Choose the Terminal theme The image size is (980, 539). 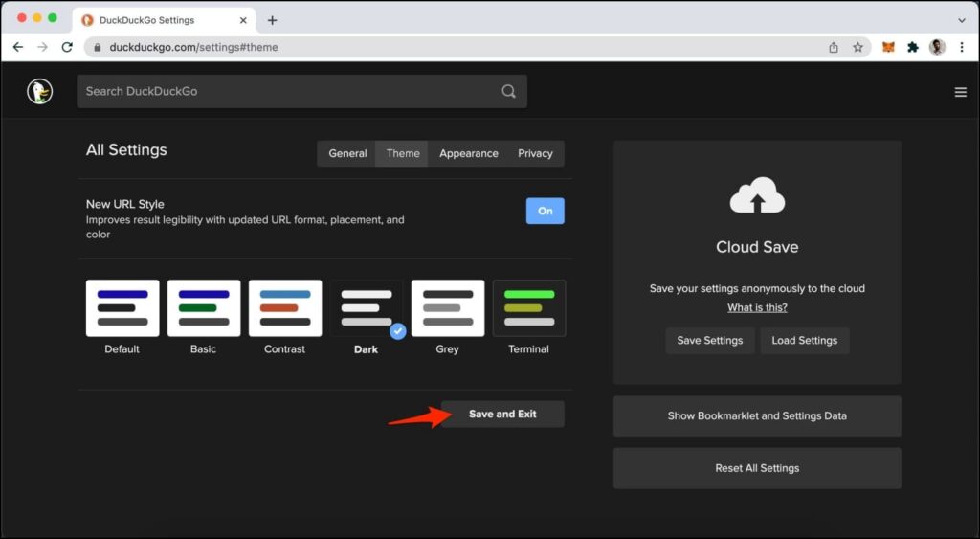click(x=528, y=308)
